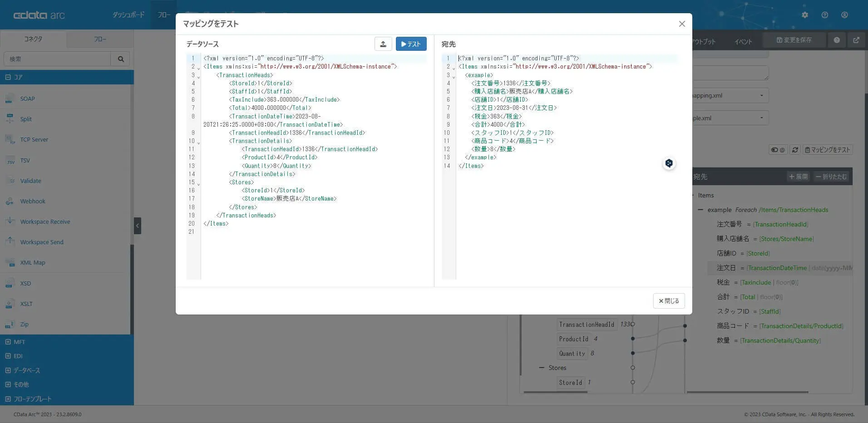Click the floating hexagon assistant icon
Screen dimensions: 868x423
[669, 163]
